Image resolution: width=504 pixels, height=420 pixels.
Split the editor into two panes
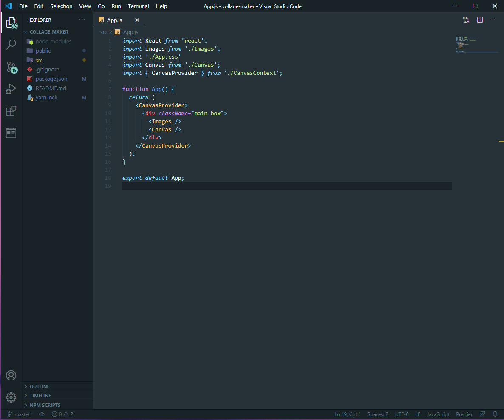click(480, 20)
